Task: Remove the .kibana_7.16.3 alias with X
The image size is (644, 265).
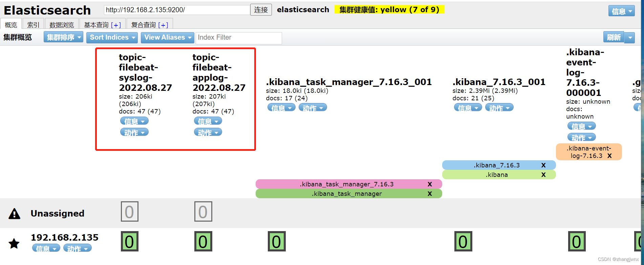Action: (x=543, y=165)
